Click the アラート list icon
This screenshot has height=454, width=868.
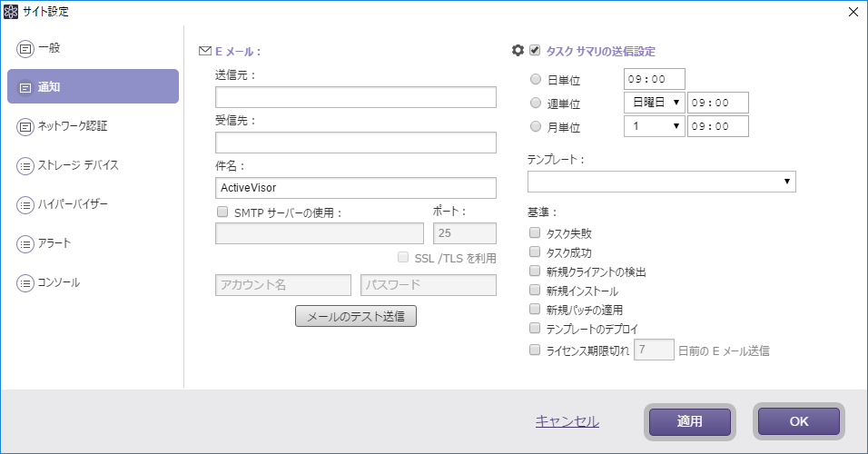25,243
